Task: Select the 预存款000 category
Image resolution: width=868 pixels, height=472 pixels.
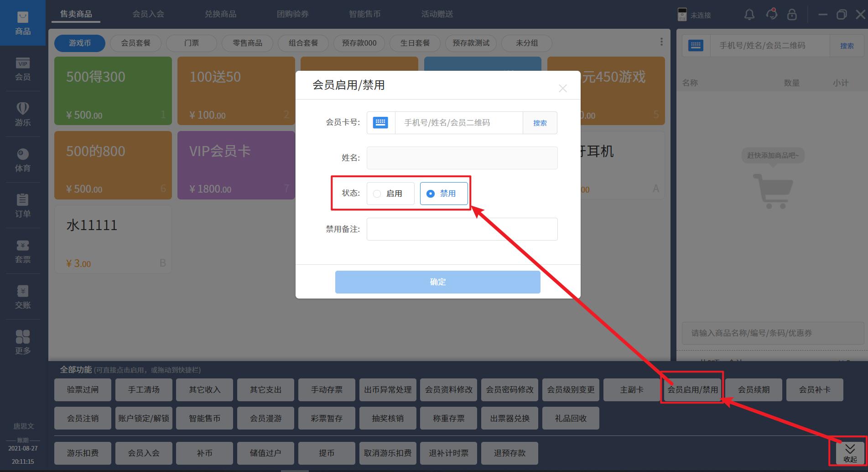Action: [359, 43]
